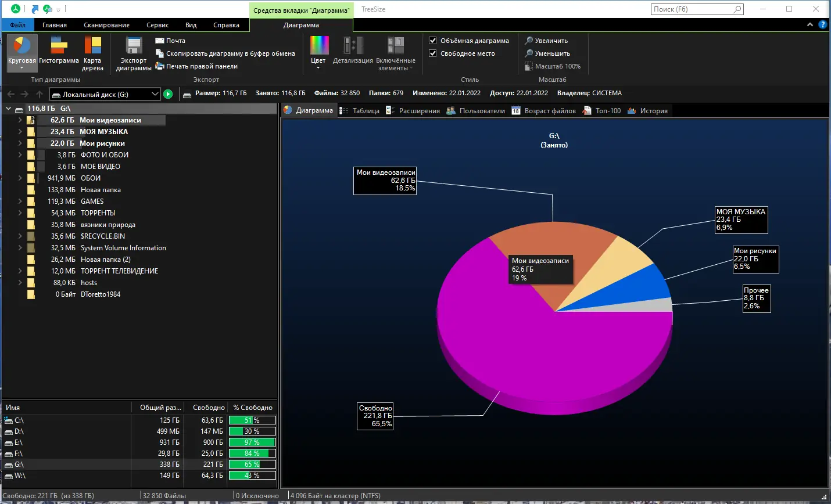Expand the МОЯ МУЗЫКА folder node

click(20, 132)
